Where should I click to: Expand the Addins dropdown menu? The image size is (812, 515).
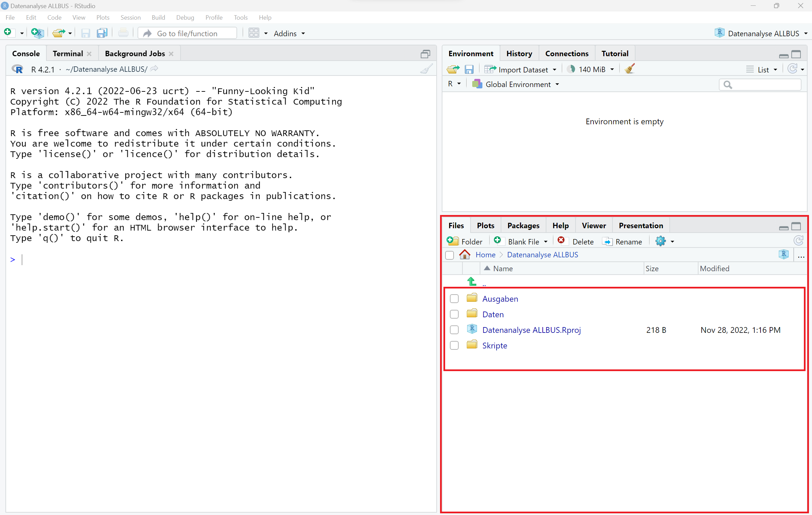click(x=289, y=33)
